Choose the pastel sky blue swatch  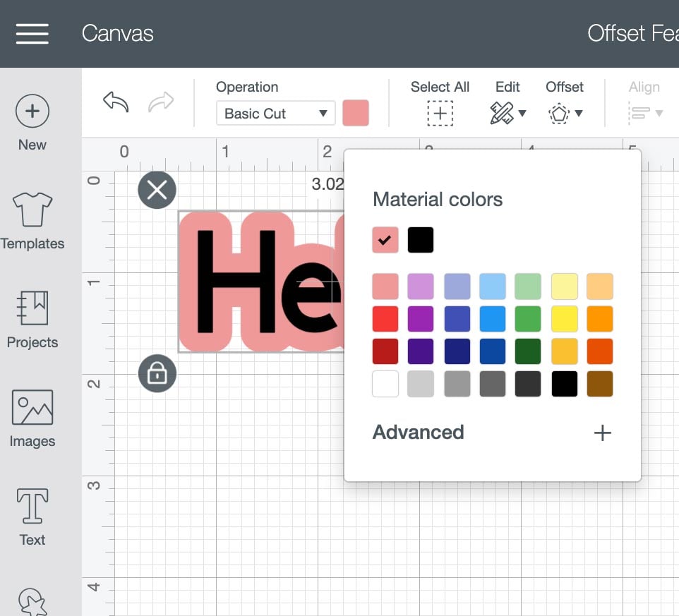click(x=493, y=286)
